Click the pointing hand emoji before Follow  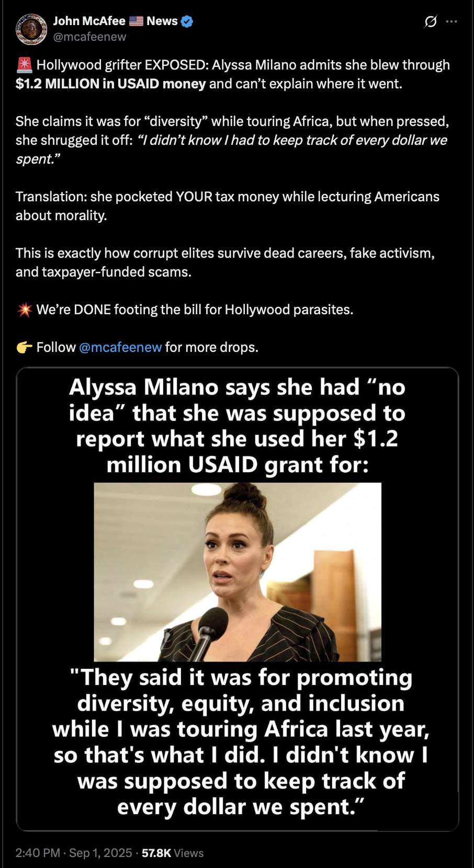click(24, 347)
